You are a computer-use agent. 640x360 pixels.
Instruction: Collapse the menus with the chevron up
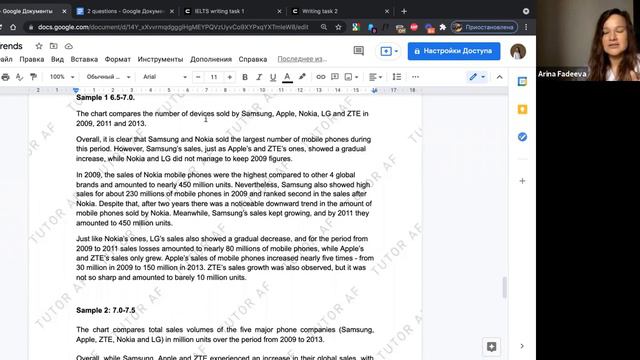[x=499, y=77]
